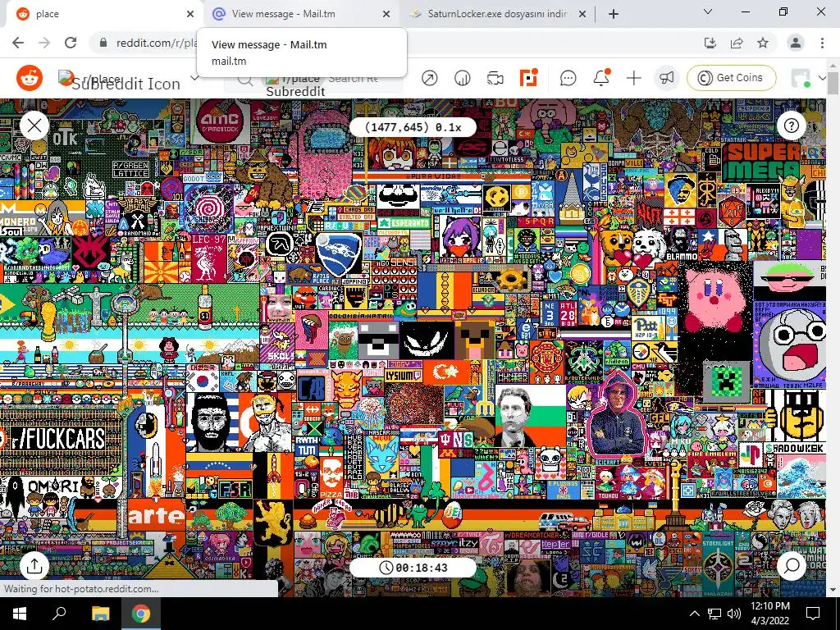Close the place tab
The height and width of the screenshot is (630, 840).
190,14
